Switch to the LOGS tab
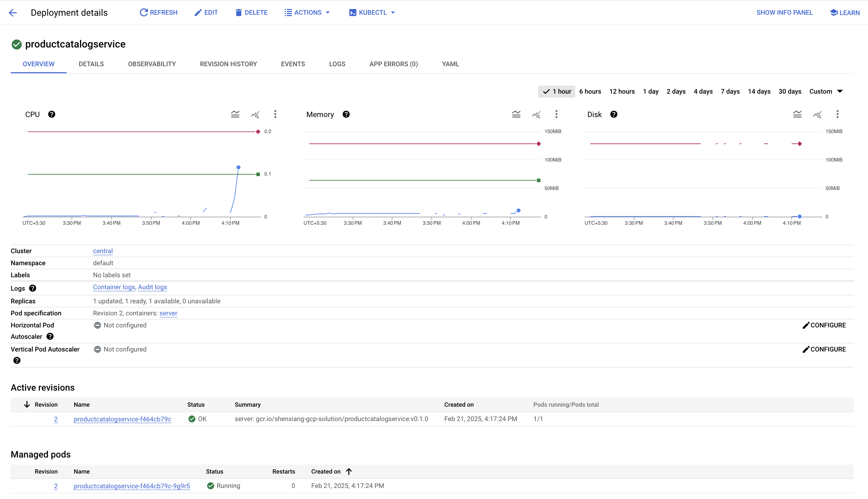The height and width of the screenshot is (499, 868). (x=337, y=64)
